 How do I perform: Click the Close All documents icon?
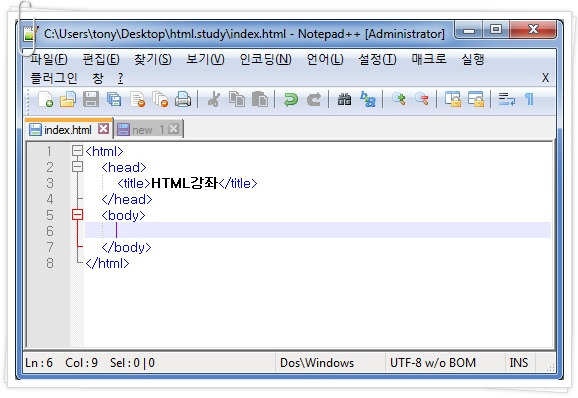[x=160, y=99]
